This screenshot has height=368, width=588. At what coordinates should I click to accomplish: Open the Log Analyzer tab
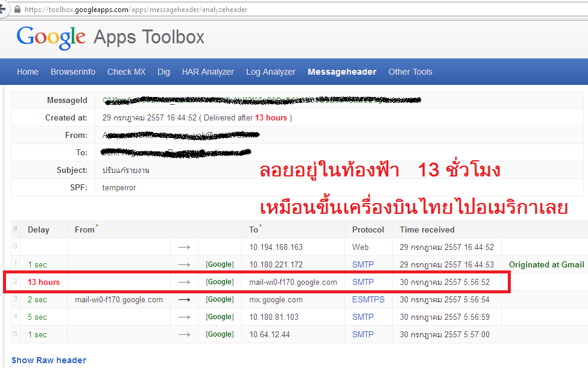tap(271, 72)
